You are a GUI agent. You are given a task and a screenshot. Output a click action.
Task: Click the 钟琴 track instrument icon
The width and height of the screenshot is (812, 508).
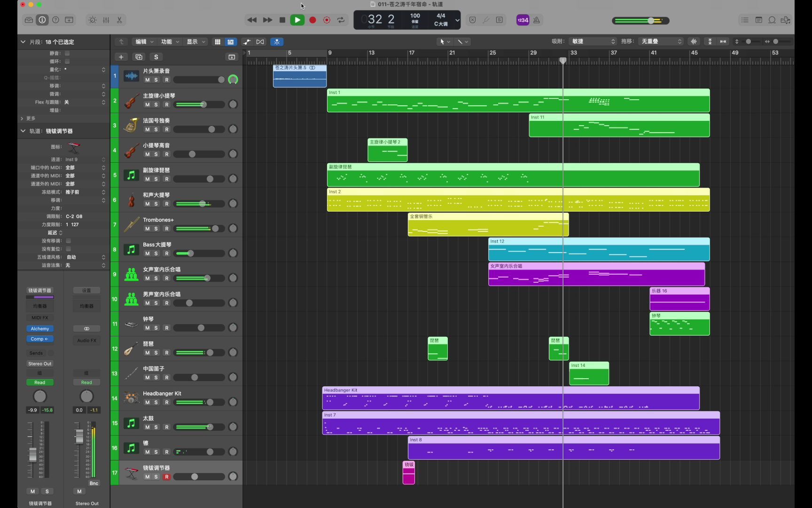pos(131,324)
